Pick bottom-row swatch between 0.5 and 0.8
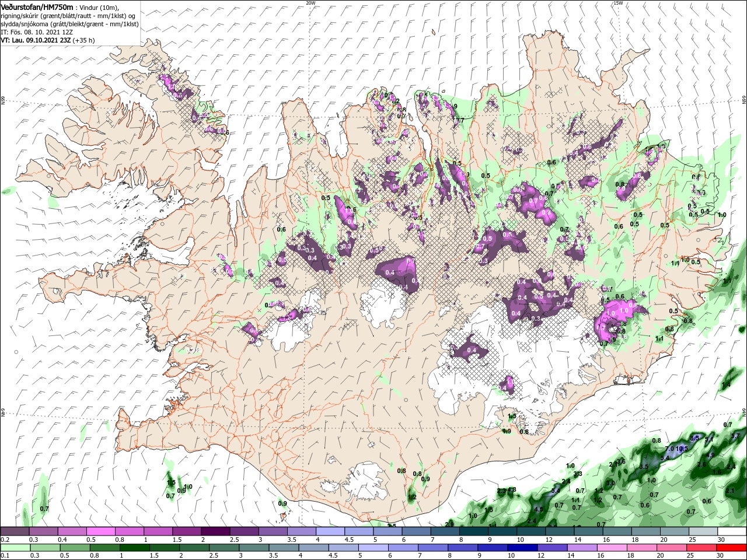747x560 pixels. coord(75,548)
